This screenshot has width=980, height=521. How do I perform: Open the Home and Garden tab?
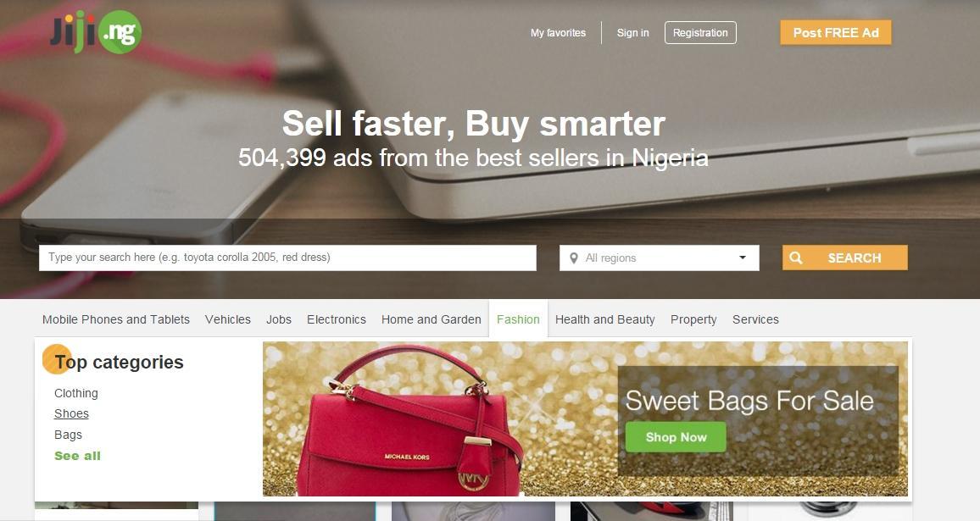click(x=432, y=319)
